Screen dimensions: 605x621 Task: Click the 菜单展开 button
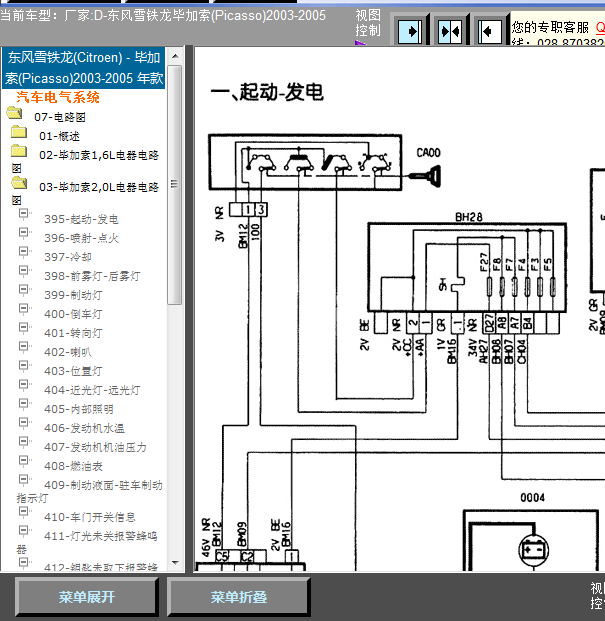(x=87, y=597)
